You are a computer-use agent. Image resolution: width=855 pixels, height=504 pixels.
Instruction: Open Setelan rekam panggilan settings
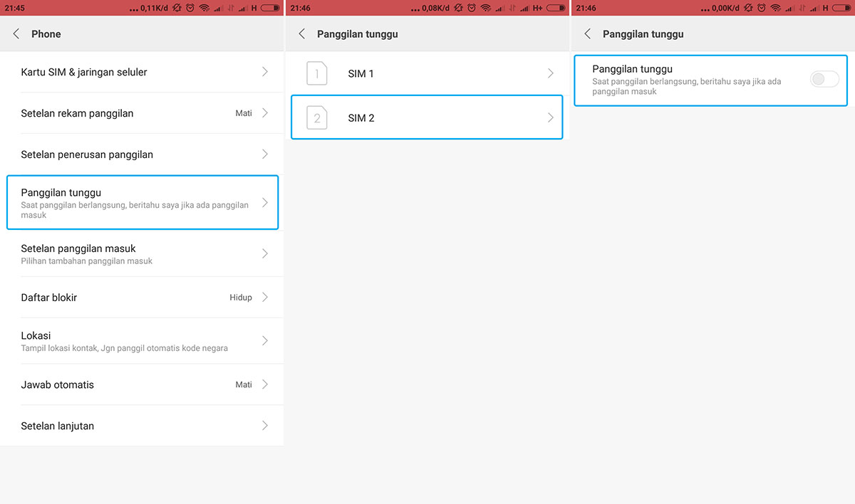click(x=142, y=113)
